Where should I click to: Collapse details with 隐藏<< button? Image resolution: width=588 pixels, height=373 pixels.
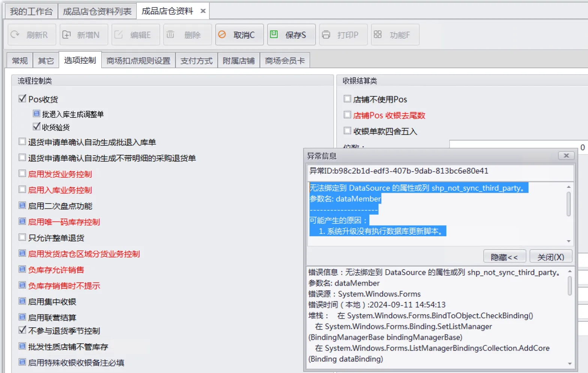coord(504,257)
